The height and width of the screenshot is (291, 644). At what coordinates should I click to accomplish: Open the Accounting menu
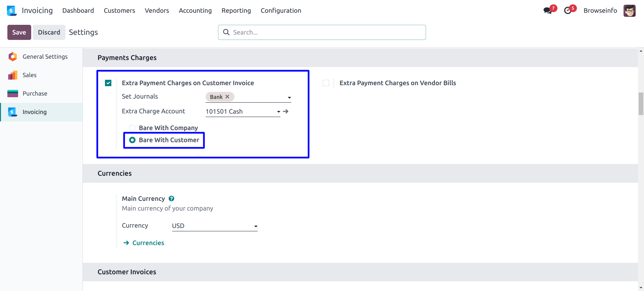195,10
